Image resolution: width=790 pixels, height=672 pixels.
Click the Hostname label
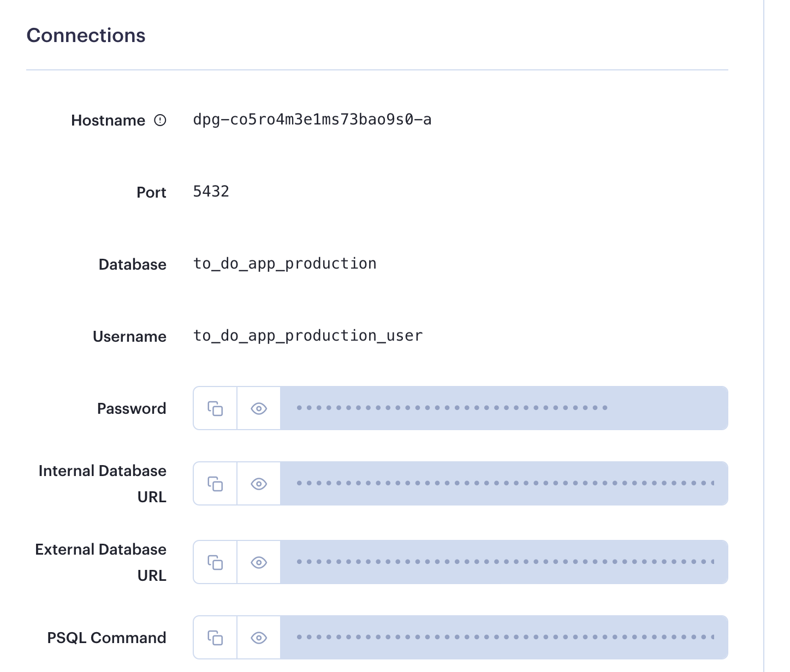tap(108, 121)
